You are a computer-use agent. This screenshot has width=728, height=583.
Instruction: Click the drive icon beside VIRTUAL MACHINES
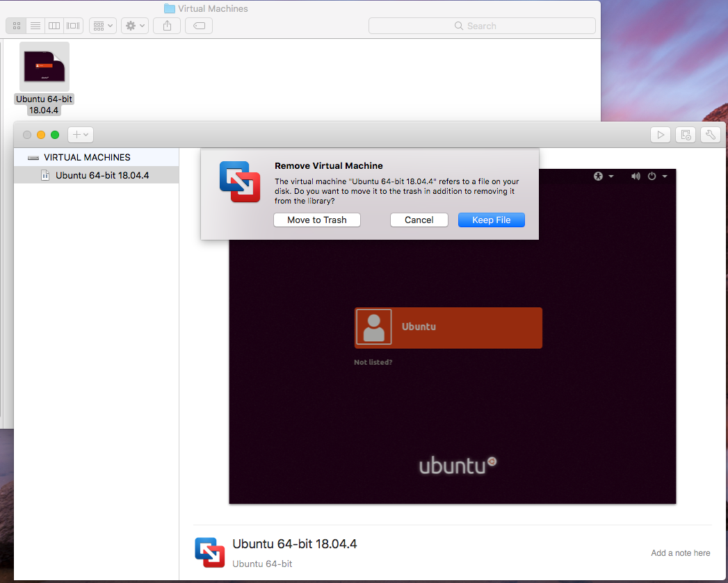coord(33,158)
